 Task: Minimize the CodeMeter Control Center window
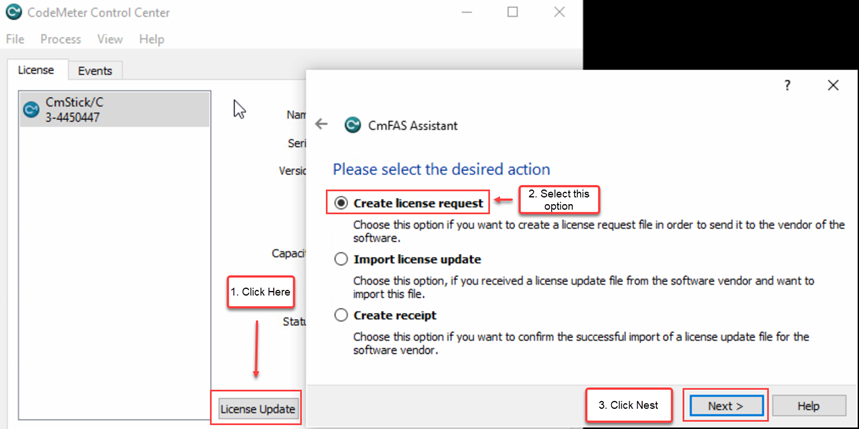(x=466, y=12)
